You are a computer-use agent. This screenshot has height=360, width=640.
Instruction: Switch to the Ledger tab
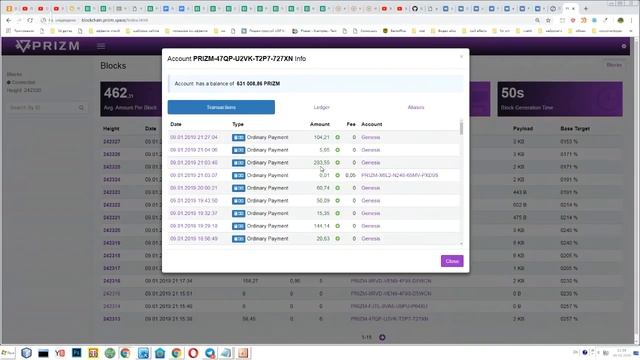point(322,107)
